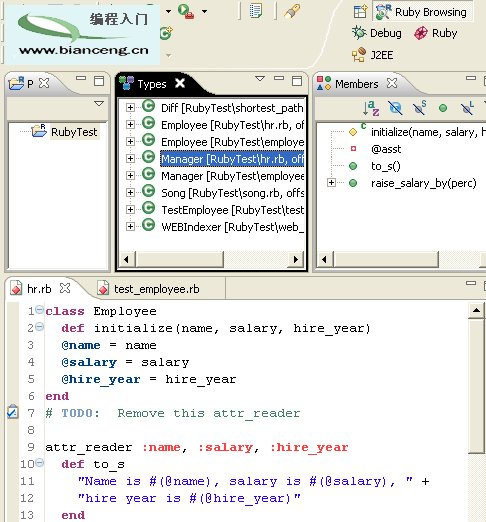The height and width of the screenshot is (522, 486).
Task: Open the J2EE perspective
Action: (x=373, y=55)
